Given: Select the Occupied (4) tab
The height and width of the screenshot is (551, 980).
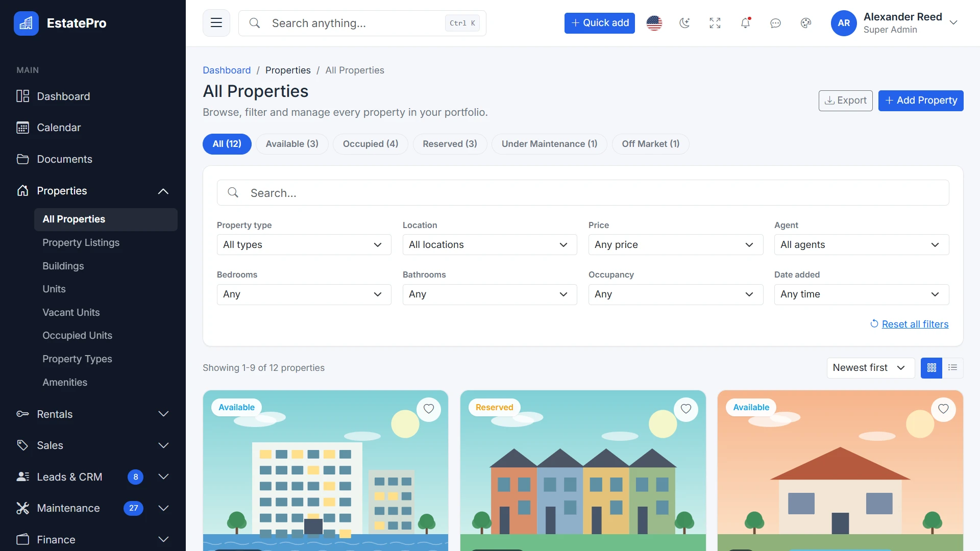Looking at the screenshot, I should coord(371,144).
